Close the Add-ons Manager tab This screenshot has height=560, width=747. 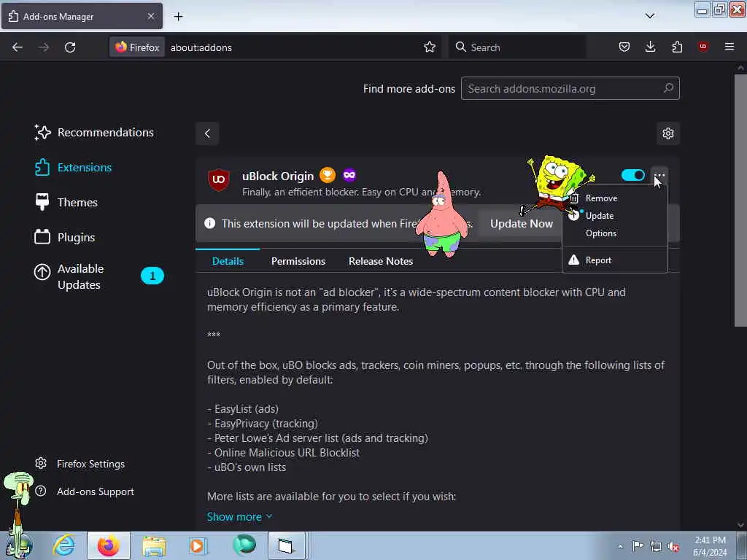tap(150, 16)
